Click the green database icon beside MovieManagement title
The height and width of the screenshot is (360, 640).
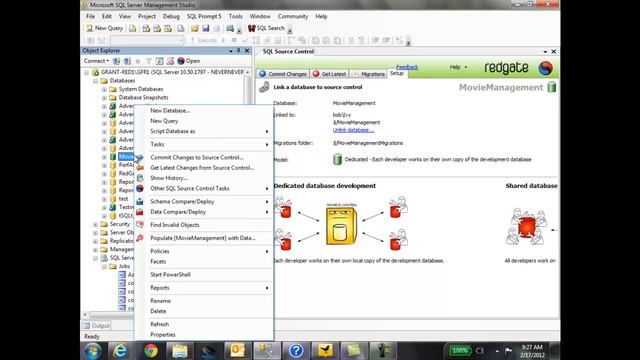(551, 87)
